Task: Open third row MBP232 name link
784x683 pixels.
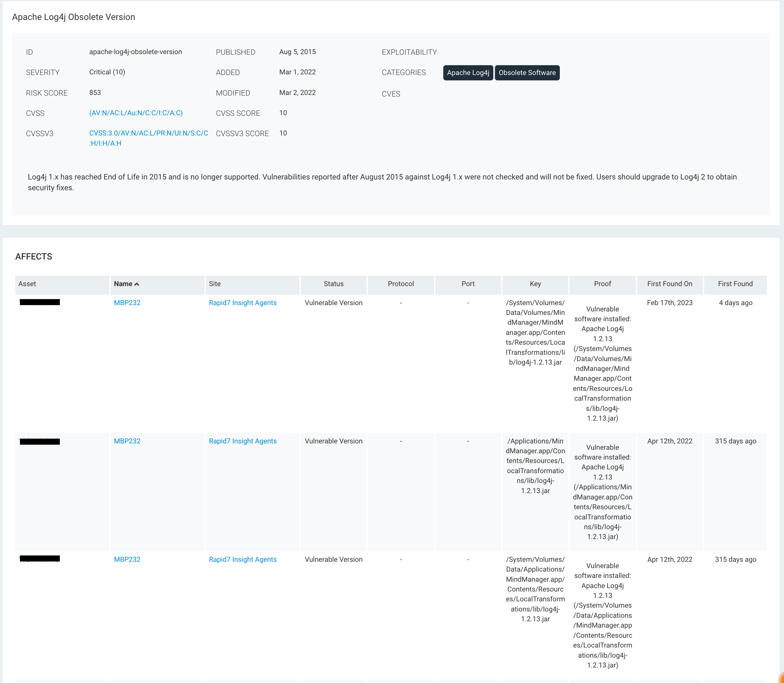Action: (x=127, y=559)
